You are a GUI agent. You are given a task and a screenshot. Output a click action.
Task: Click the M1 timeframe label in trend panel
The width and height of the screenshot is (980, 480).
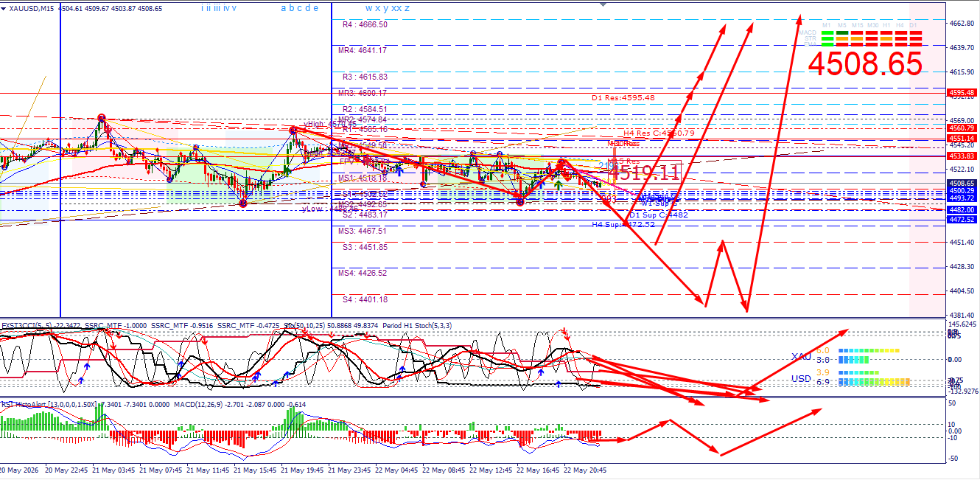826,25
